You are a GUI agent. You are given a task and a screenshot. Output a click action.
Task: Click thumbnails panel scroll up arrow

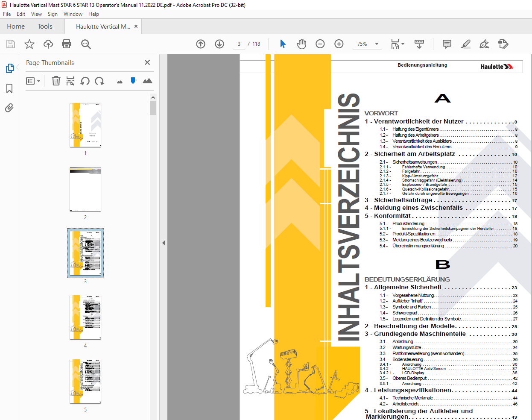point(153,97)
